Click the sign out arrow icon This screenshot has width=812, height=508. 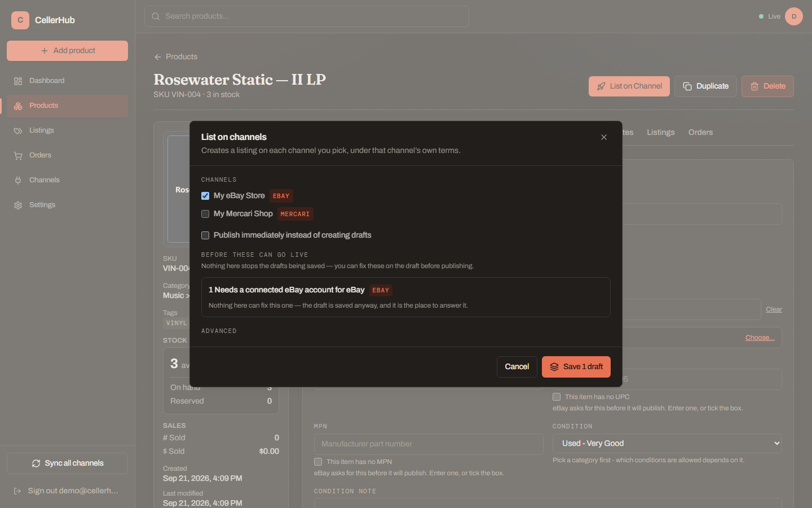click(x=17, y=491)
